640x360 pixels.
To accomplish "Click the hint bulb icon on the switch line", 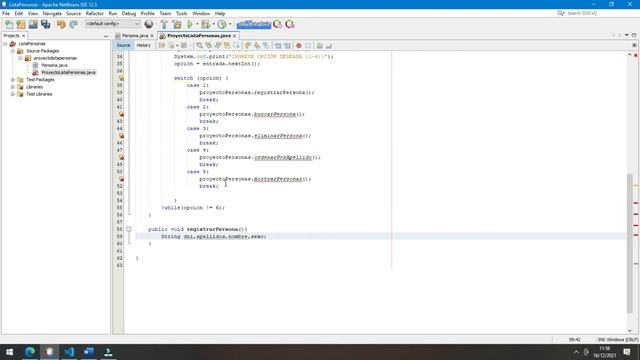I will 121,78.
